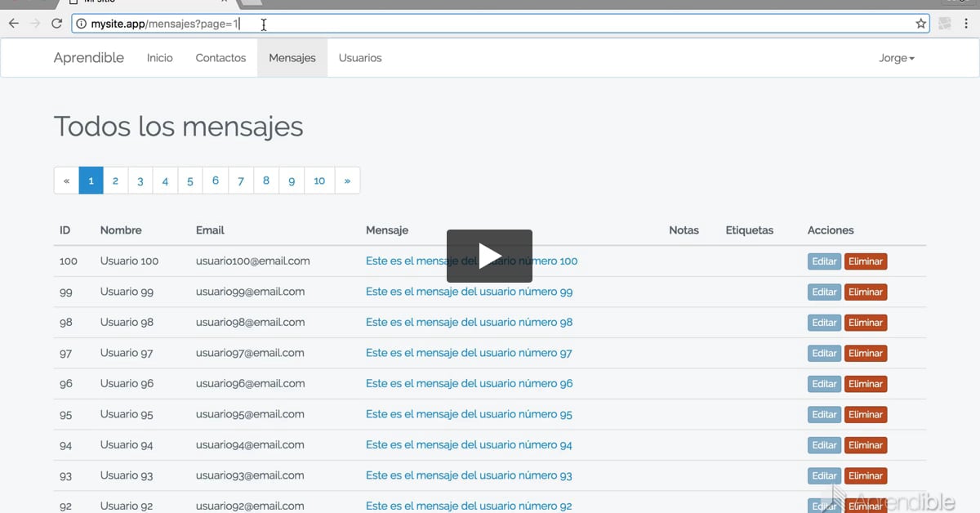Go to pagination page 7

tap(241, 181)
